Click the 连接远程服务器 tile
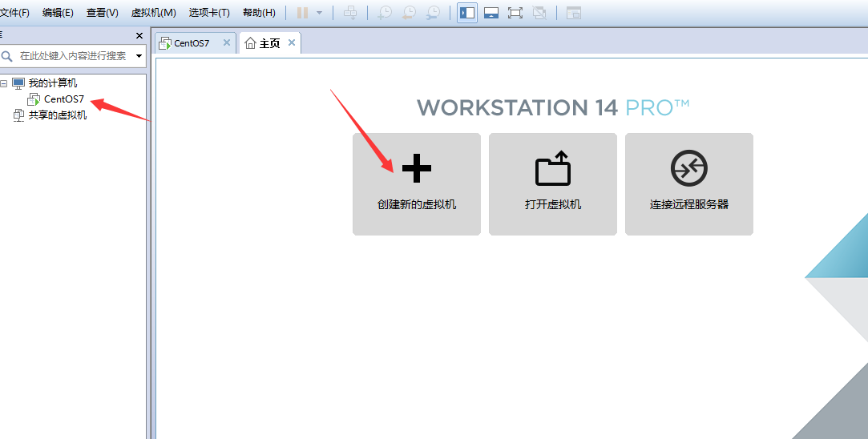Screen dimensions: 868x439 689,184
